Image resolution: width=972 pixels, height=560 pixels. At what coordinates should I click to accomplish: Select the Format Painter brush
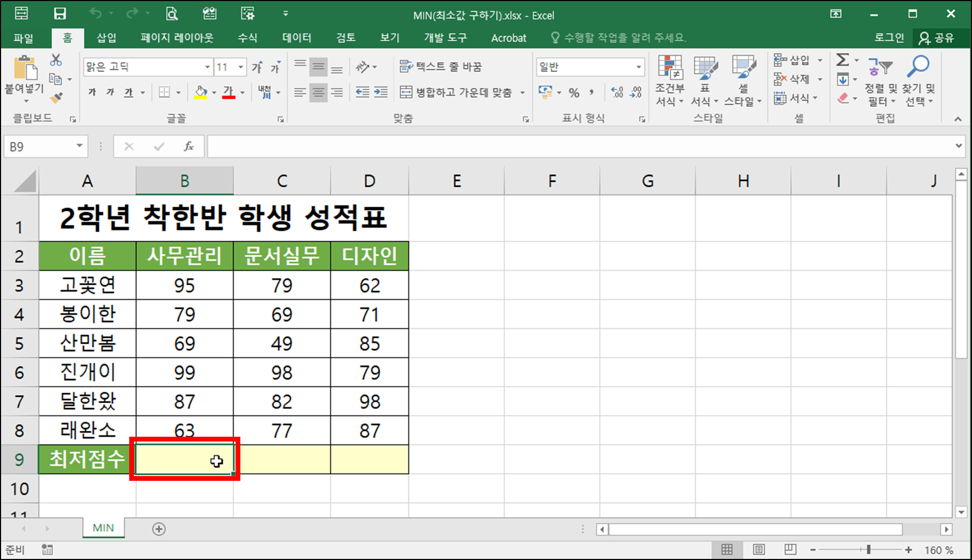[x=55, y=97]
